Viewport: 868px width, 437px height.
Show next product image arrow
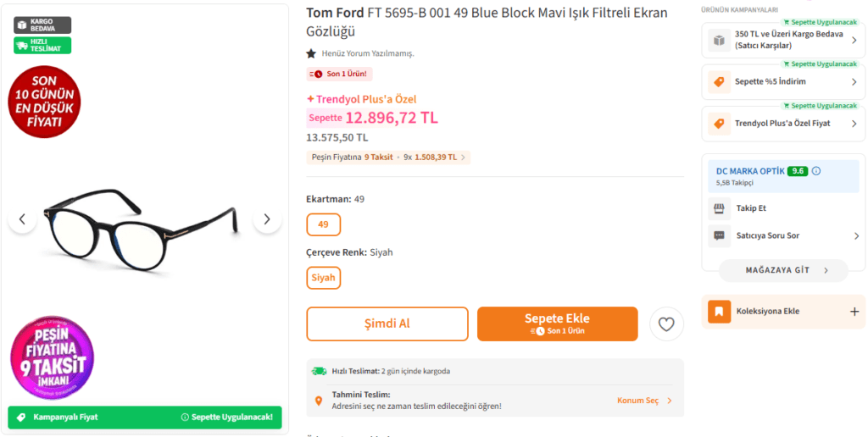[x=267, y=219]
